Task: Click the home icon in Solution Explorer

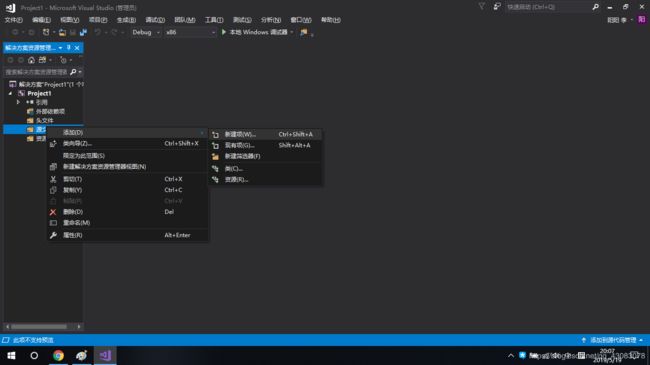Action: pos(31,60)
